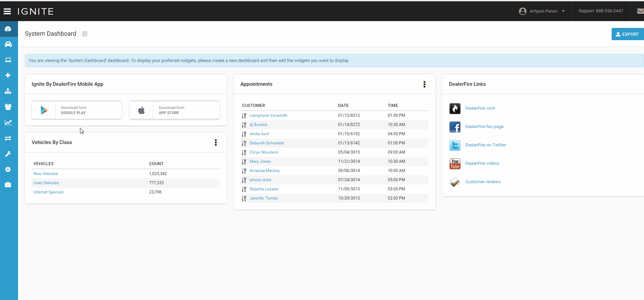Click the EXPORT button
This screenshot has height=300, width=644.
click(627, 34)
